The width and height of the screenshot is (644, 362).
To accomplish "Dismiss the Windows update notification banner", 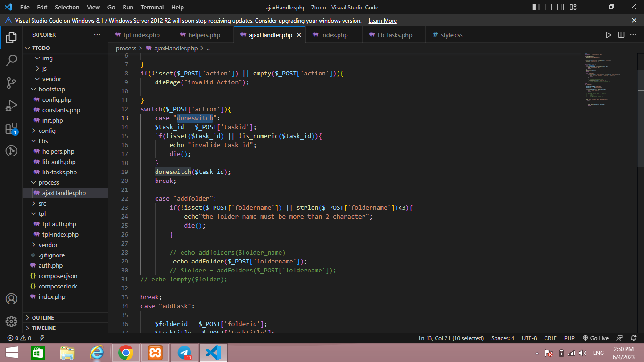I will 634,20.
